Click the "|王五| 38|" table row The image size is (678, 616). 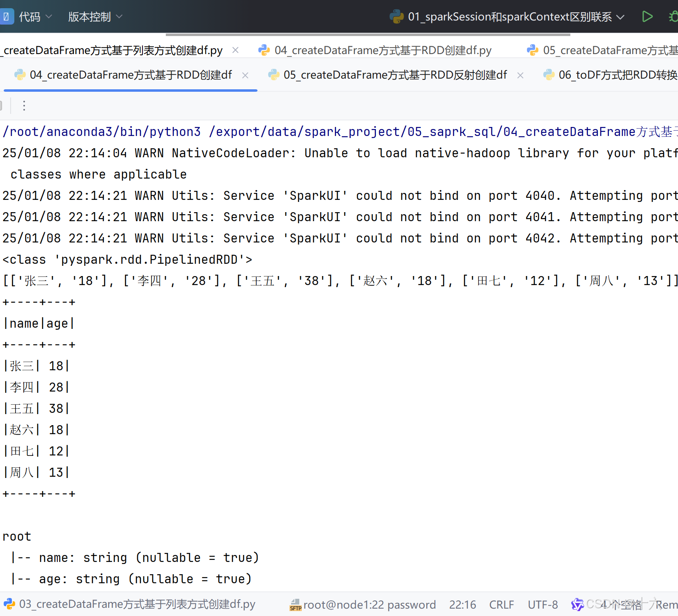[36, 408]
